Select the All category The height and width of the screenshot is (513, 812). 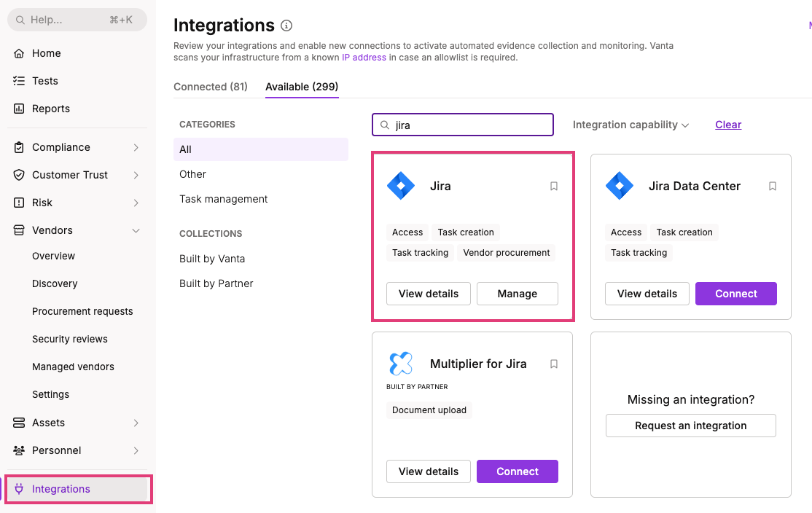pyautogui.click(x=261, y=149)
